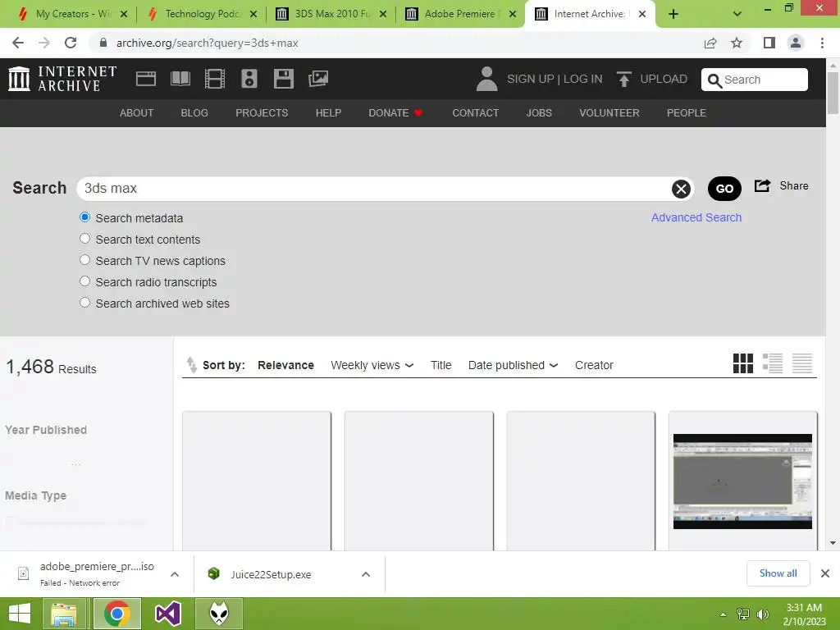Viewport: 840px width, 630px height.
Task: Select Search TV news captions option
Action: [84, 260]
